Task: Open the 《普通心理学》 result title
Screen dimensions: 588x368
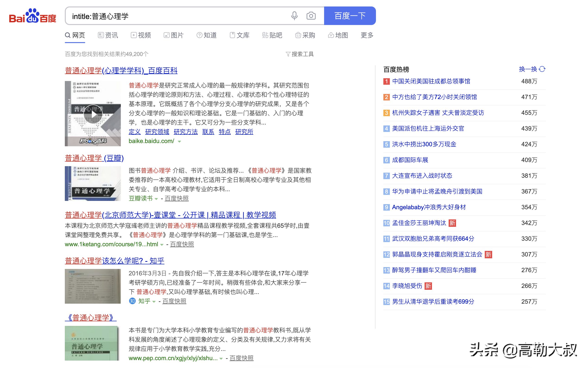Action: pos(91,318)
